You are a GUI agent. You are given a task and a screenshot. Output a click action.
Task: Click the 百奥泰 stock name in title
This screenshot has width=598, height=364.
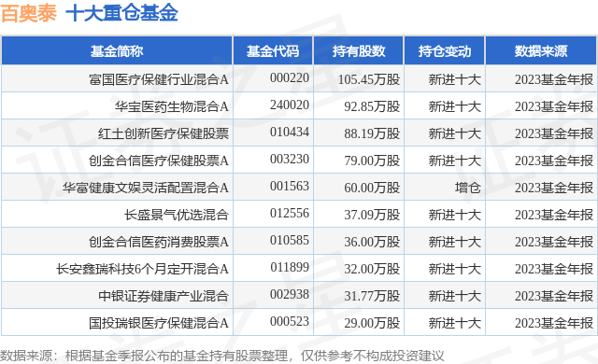click(x=29, y=13)
